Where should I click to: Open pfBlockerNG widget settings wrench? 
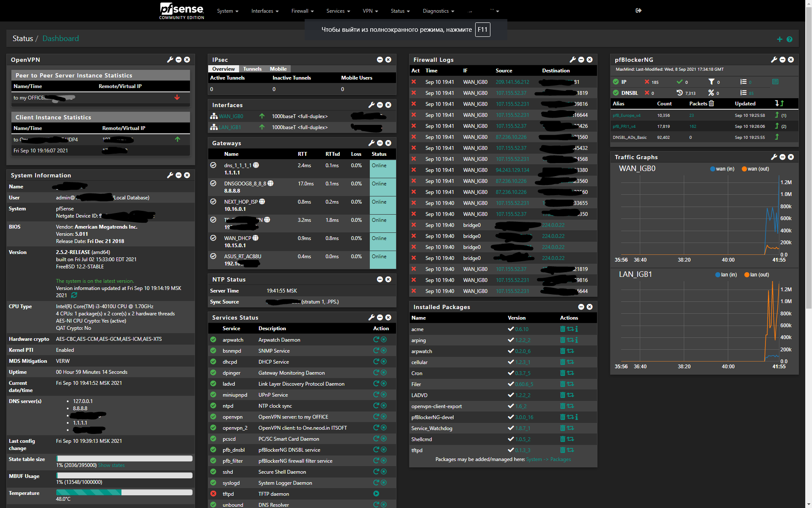pyautogui.click(x=774, y=60)
